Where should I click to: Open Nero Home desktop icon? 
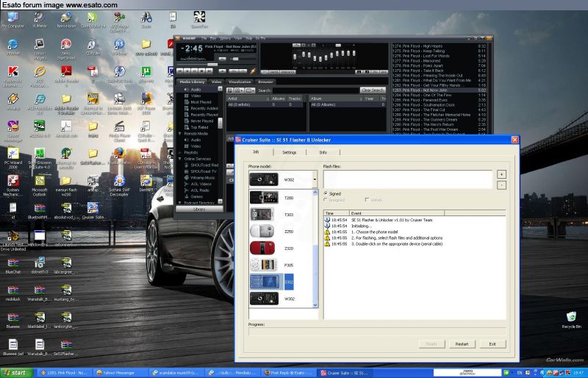(66, 20)
